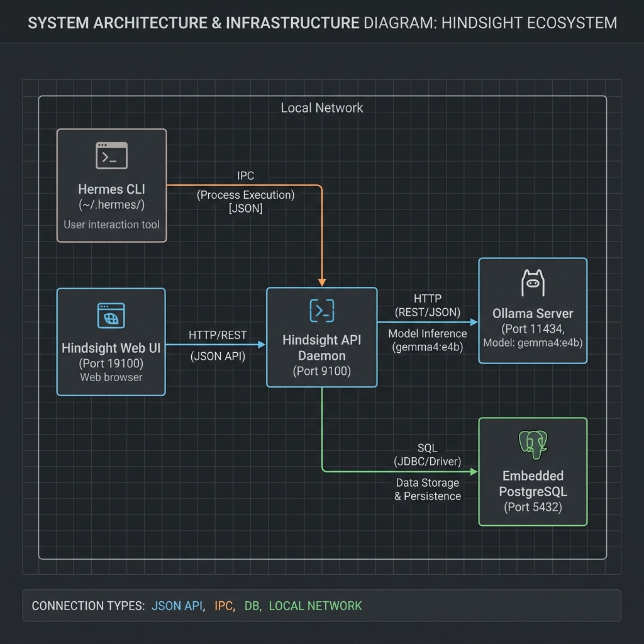Click 'Model: gemma4:e4b)' in Ollama box
644x644 pixels.
pos(533,343)
